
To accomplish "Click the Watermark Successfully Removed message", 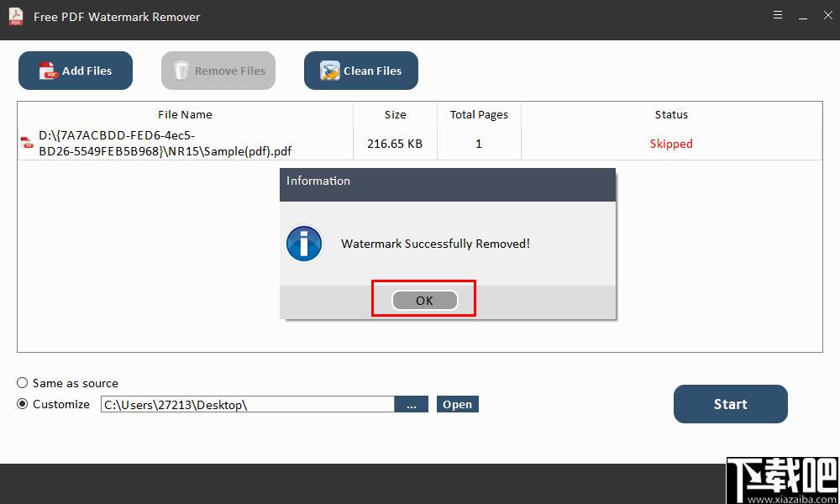I will [435, 244].
